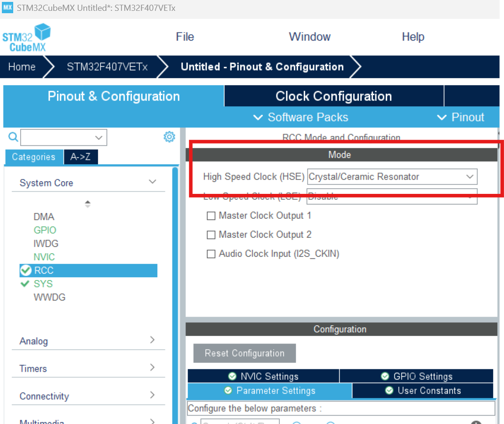Open the NVIC Settings tab
The width and height of the screenshot is (504, 424).
pos(263,376)
